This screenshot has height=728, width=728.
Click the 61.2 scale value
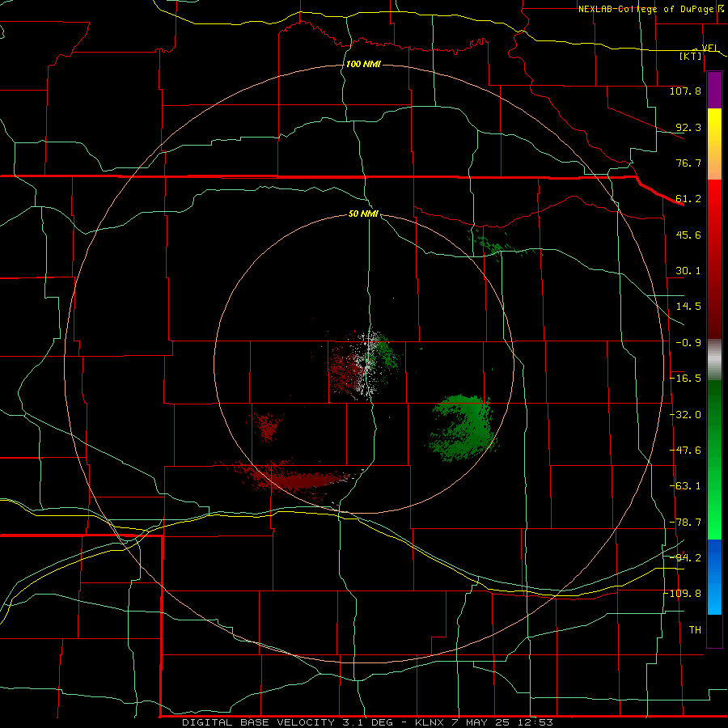(688, 199)
